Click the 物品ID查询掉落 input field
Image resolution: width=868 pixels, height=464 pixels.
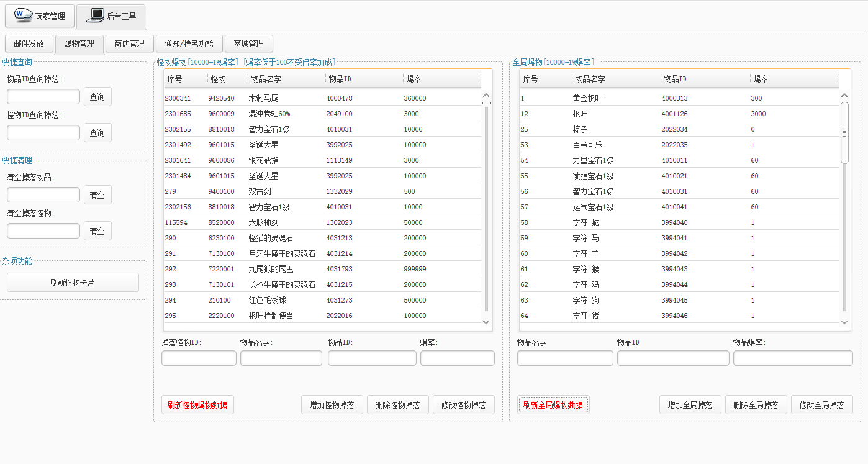[x=43, y=96]
